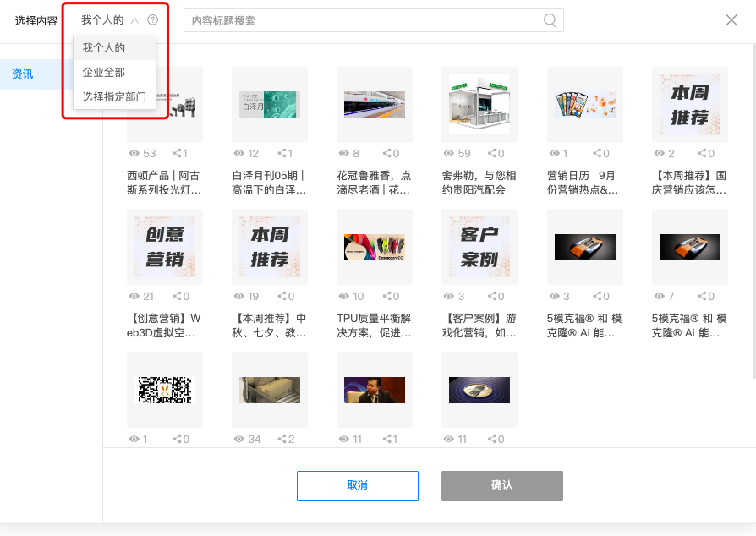756x536 pixels.
Task: Click the share icon on 【本周推荐】中秋 card
Action: pos(282,296)
